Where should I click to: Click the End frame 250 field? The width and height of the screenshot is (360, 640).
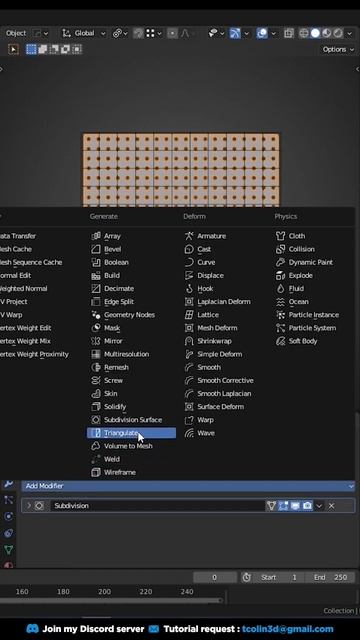pyautogui.click(x=332, y=577)
